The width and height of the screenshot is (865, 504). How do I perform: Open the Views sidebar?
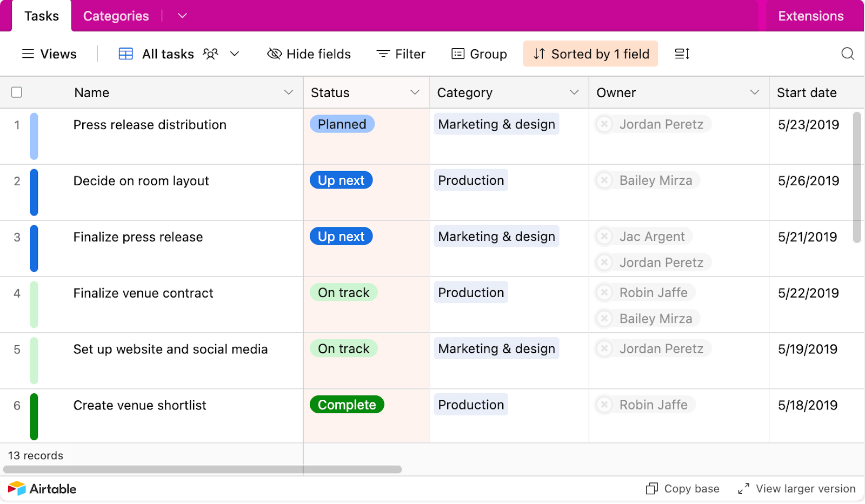[x=49, y=54]
